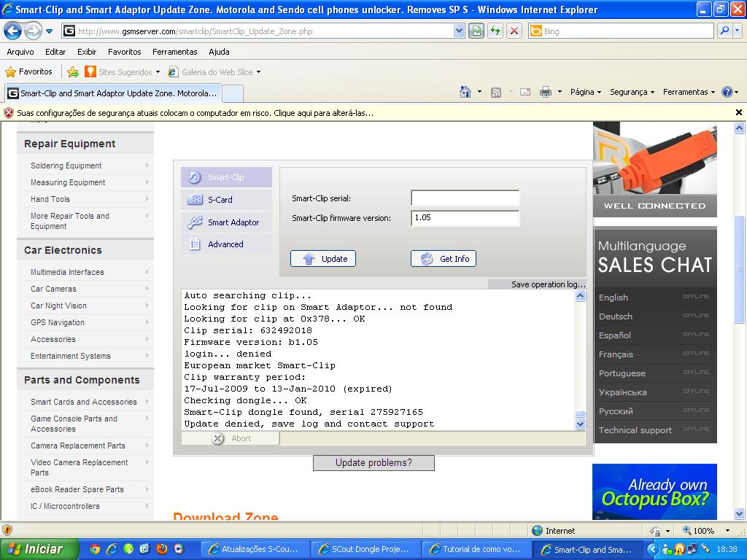Screen dimensions: 747x560
Task: Expand the Sites Sugeridos dropdown
Action: [158, 72]
